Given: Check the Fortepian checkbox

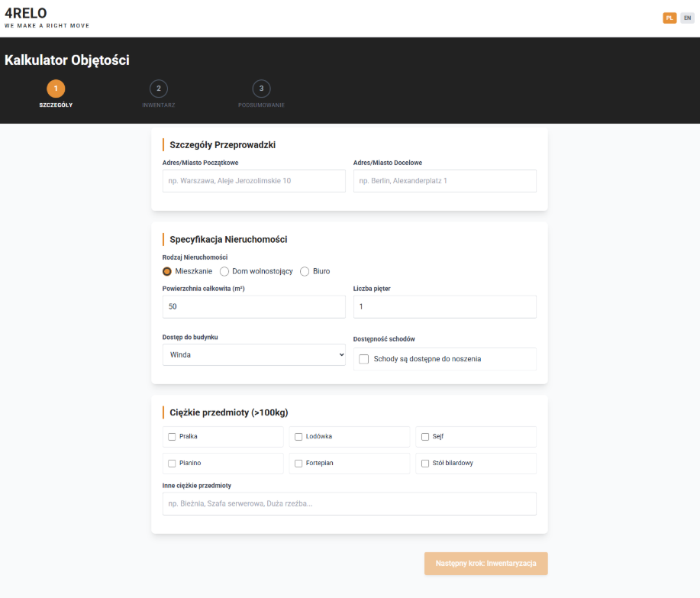Looking at the screenshot, I should point(298,464).
